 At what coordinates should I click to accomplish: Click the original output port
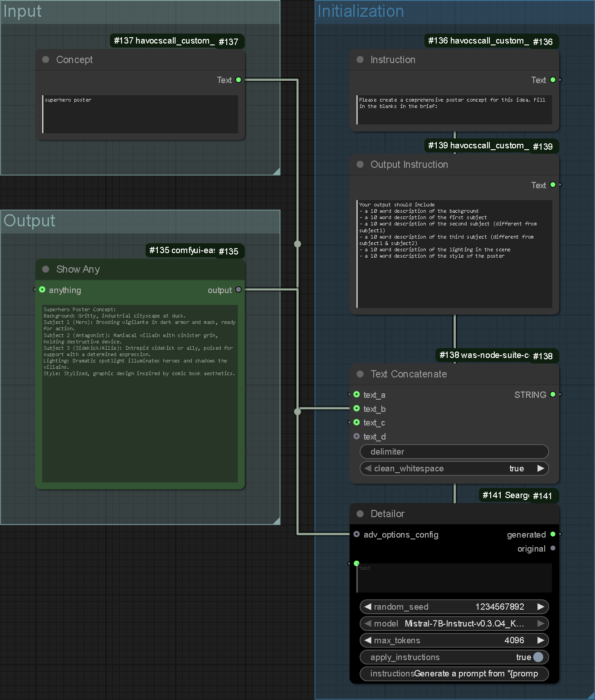click(x=553, y=548)
